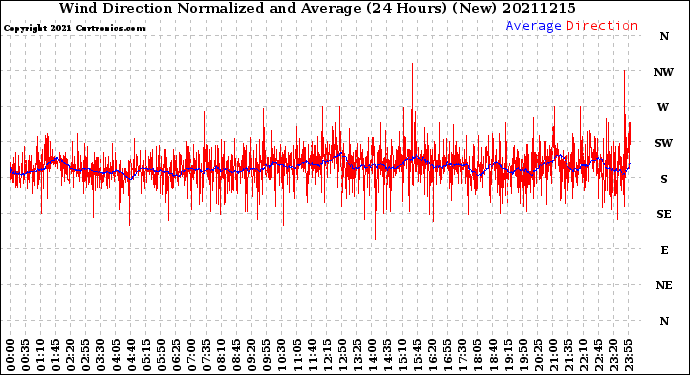Screen dimensions: 690x375
Task: Click the 00:35 time axis label
Action: [x=26, y=355]
